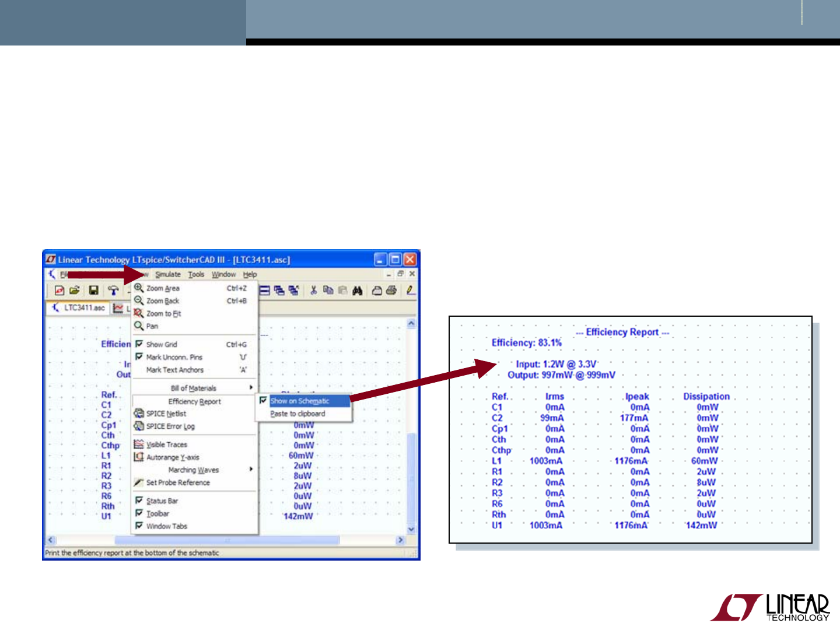Expand the Bill of Materials submenu
Screen dimensions: 840x623
pyautogui.click(x=195, y=388)
